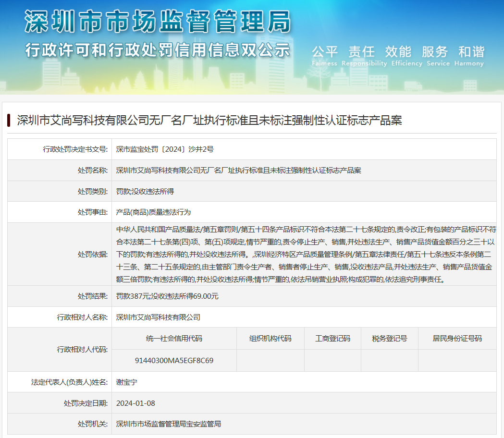This screenshot has height=438, width=504.
Task: Click the 居民身份证号码 column header
Action: [457, 339]
